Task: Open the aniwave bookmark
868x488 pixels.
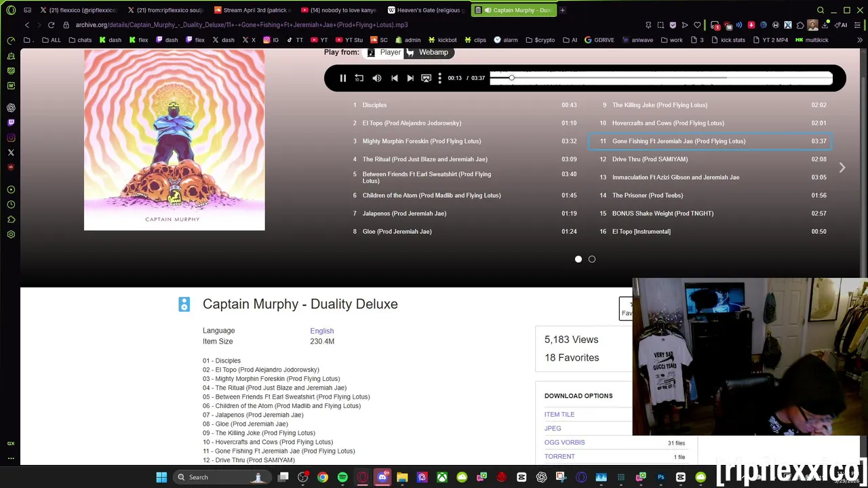Action: [x=637, y=40]
